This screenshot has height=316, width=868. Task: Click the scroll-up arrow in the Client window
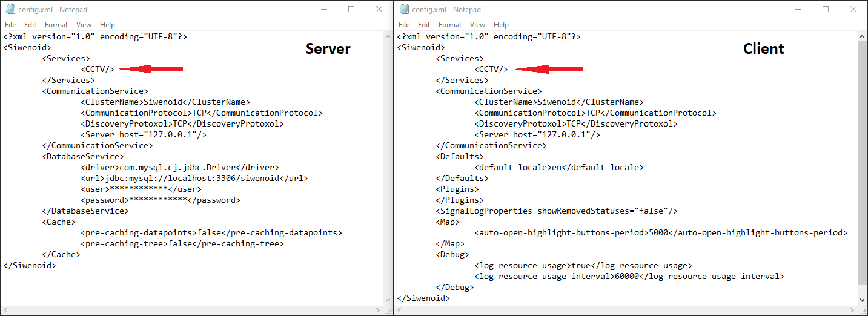pos(863,36)
